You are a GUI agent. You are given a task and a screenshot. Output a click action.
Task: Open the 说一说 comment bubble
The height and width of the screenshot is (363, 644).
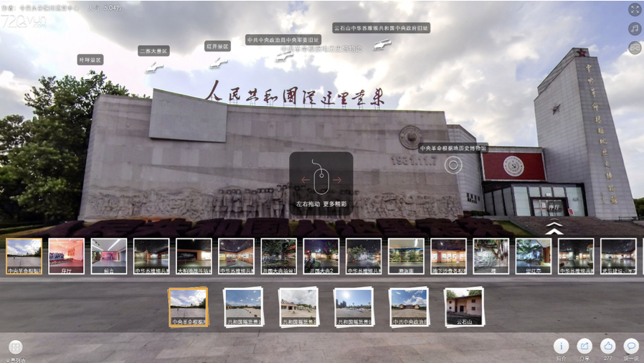click(x=631, y=346)
